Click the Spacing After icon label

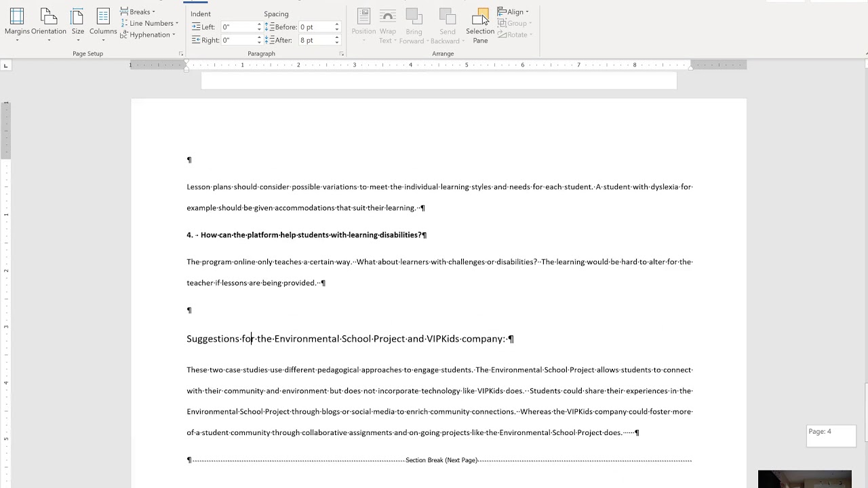(279, 40)
